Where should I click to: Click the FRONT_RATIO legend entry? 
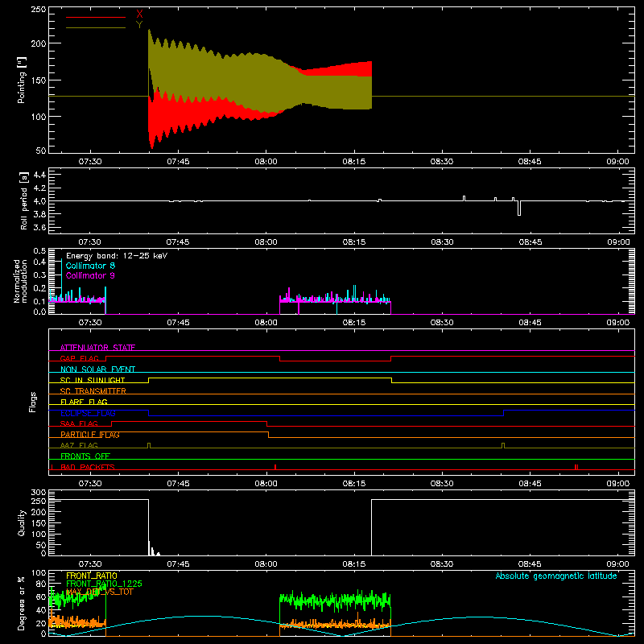(x=92, y=576)
